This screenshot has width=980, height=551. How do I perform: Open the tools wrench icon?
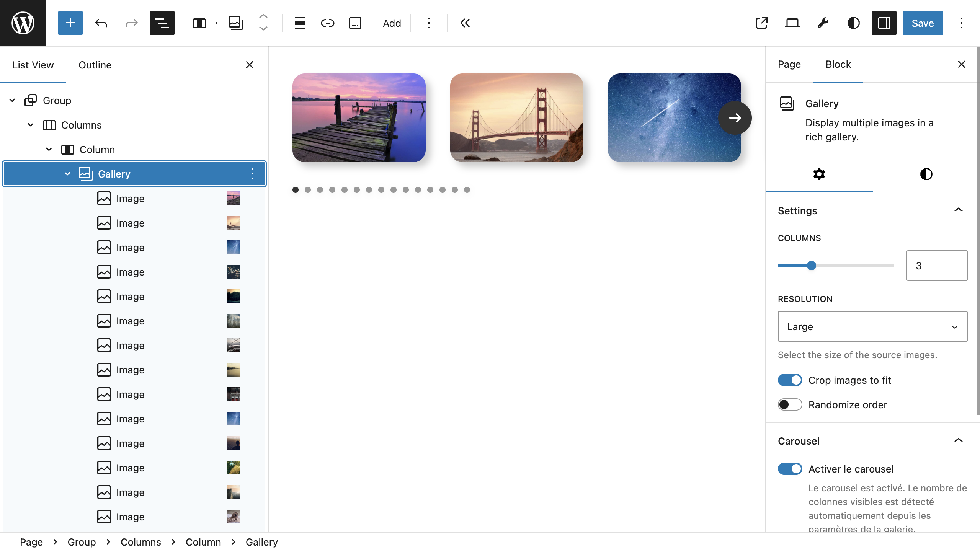823,23
